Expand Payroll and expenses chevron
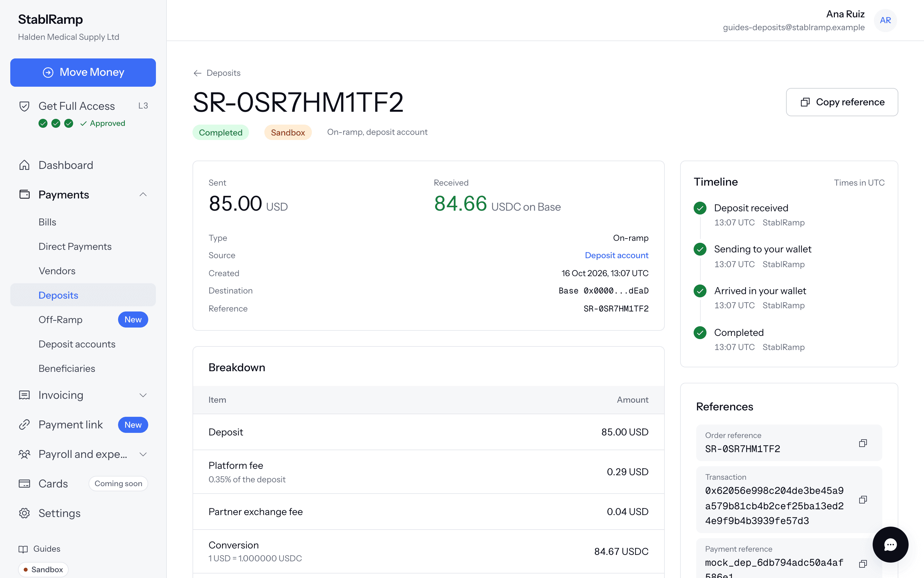924x578 pixels. tap(143, 454)
